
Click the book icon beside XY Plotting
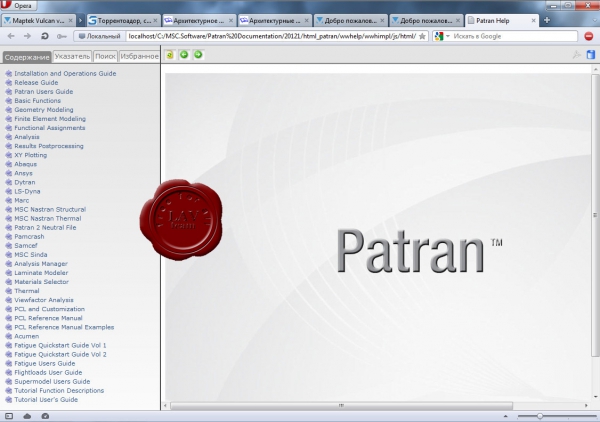(8, 155)
